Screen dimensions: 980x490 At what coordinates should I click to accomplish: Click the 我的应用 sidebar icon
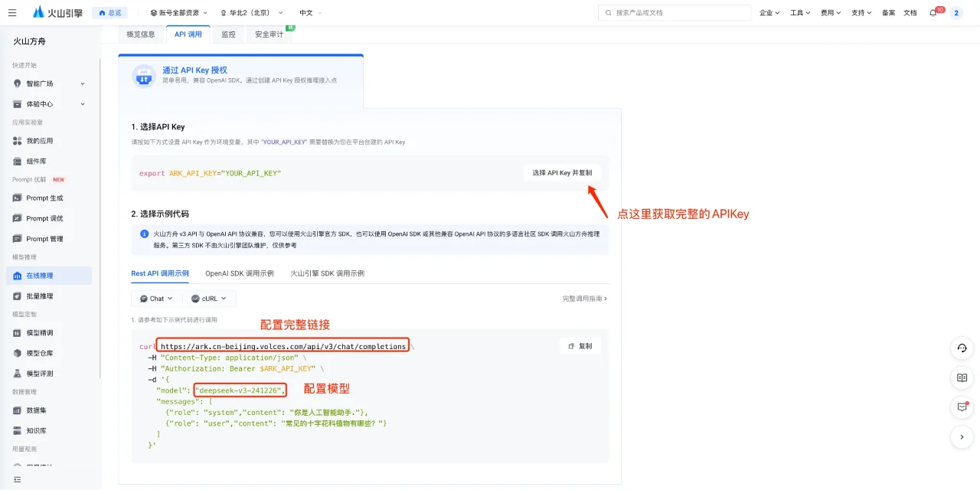pyautogui.click(x=18, y=141)
